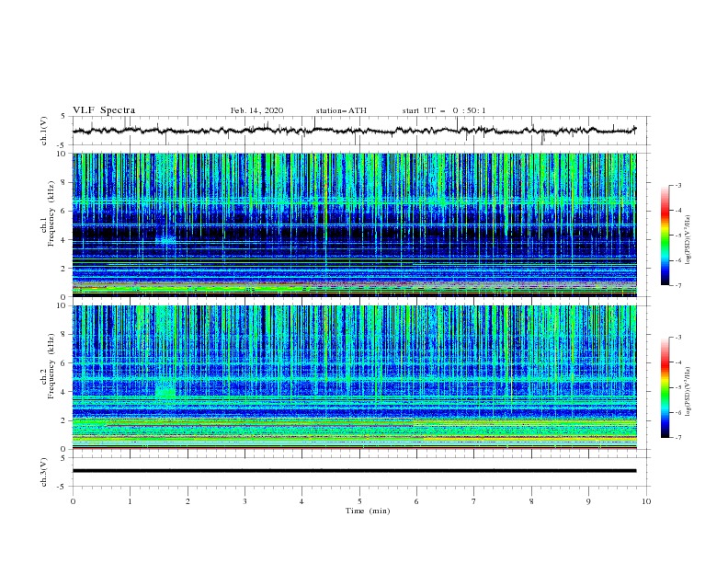Viewport: 728px width, 563px height.
Task: Click the "4" kHz tick of ch.1 spectrogram
Action: [x=64, y=240]
